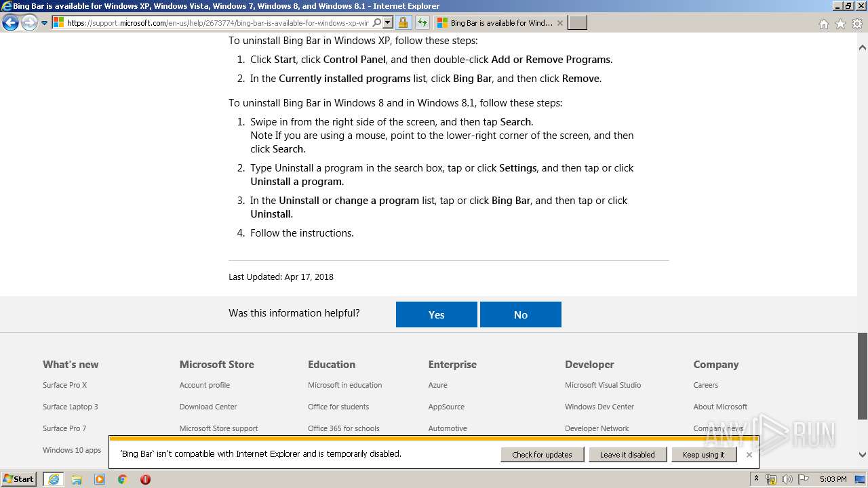This screenshot has height=488, width=868.
Task: Open a new blank tab
Action: [x=577, y=23]
